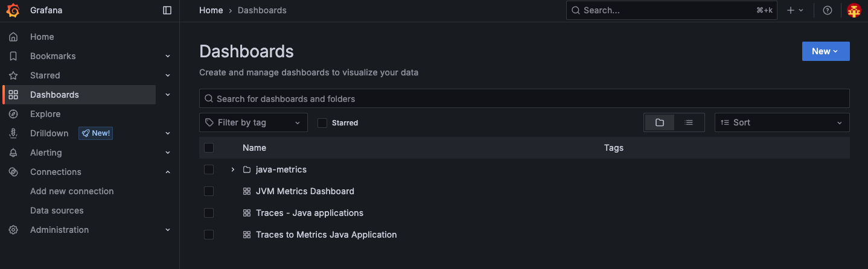Open Add new connection
The height and width of the screenshot is (269, 868).
72,191
